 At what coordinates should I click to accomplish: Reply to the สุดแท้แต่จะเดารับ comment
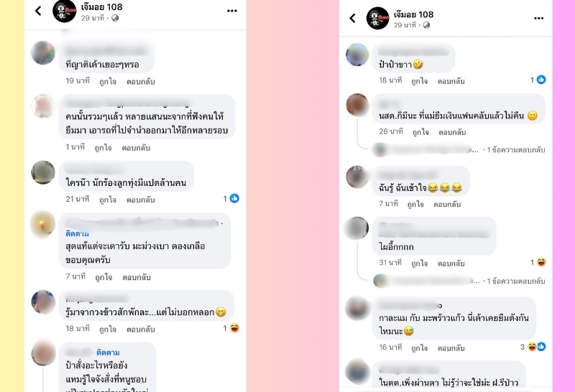[x=137, y=277]
